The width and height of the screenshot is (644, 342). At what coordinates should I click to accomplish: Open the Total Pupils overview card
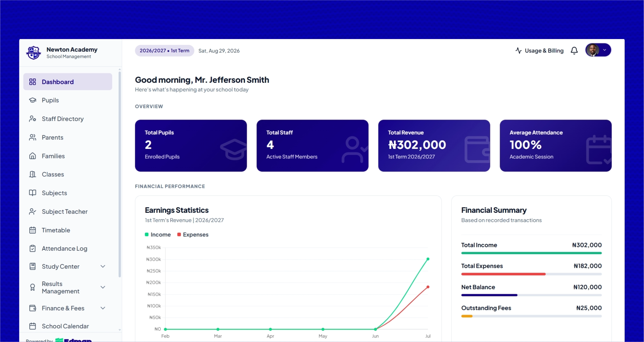pyautogui.click(x=191, y=146)
